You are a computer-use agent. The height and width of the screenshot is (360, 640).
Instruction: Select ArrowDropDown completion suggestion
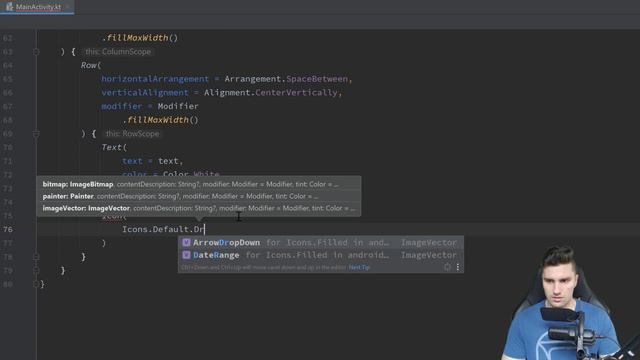(320, 242)
